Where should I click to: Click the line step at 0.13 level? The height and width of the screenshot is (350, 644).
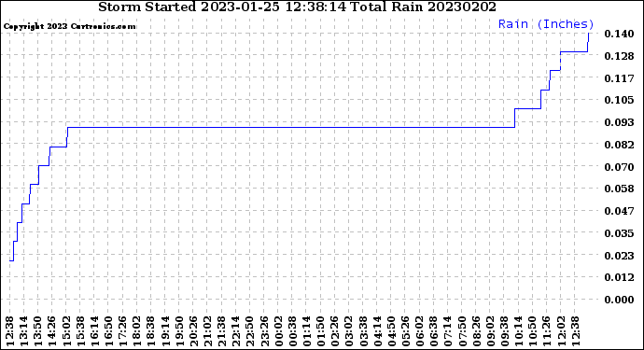[574, 51]
